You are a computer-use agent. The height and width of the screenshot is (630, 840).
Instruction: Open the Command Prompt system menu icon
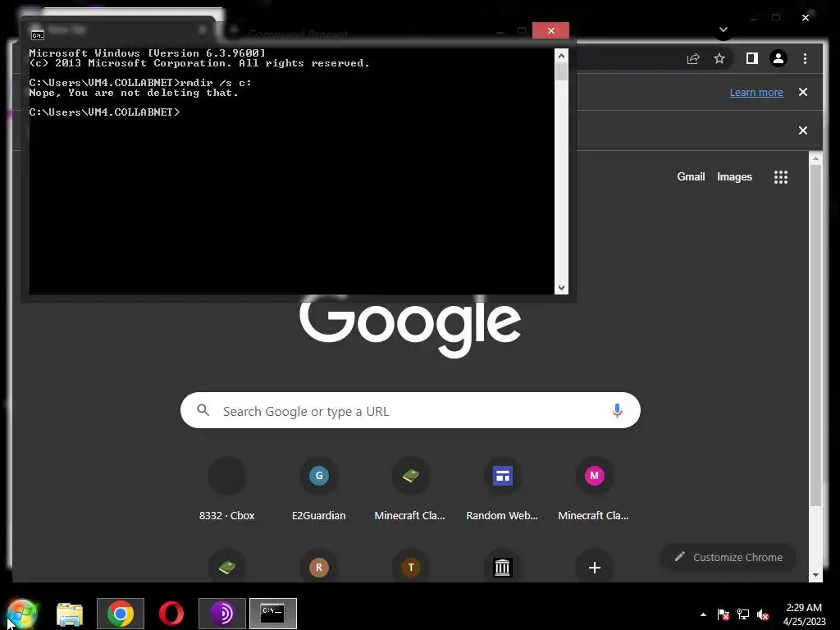click(x=38, y=35)
